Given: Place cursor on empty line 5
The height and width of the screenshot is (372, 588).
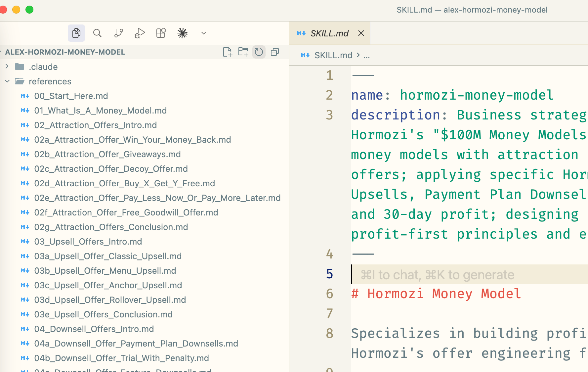Looking at the screenshot, I should 463,274.
